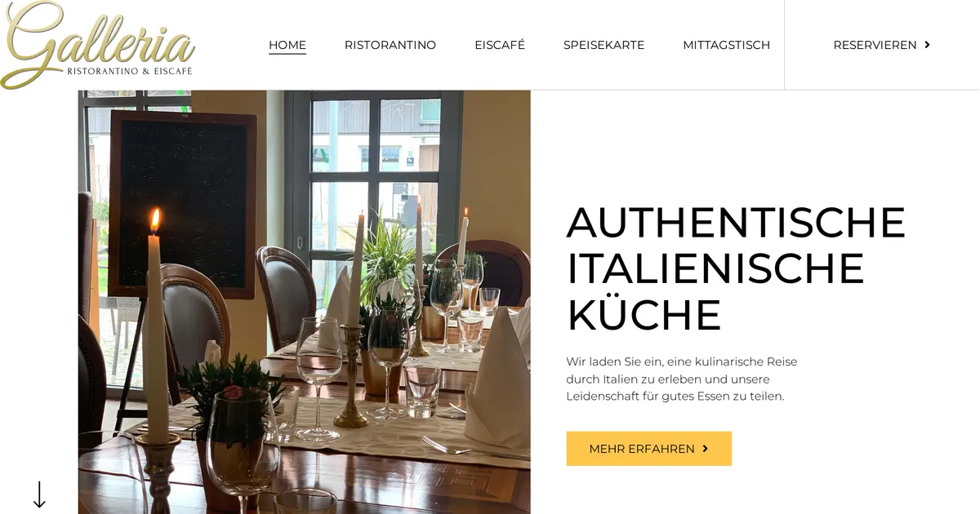Open the Speisekarte page
The width and height of the screenshot is (980, 514).
point(604,45)
